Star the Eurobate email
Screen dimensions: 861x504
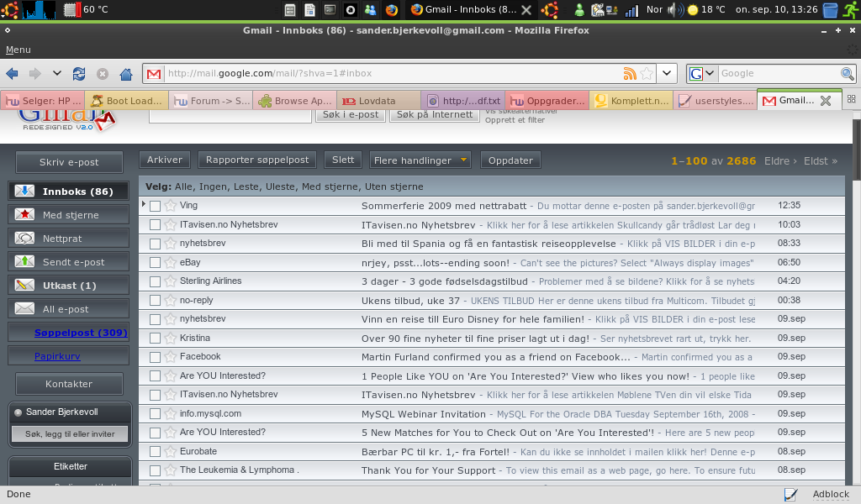[x=170, y=452]
